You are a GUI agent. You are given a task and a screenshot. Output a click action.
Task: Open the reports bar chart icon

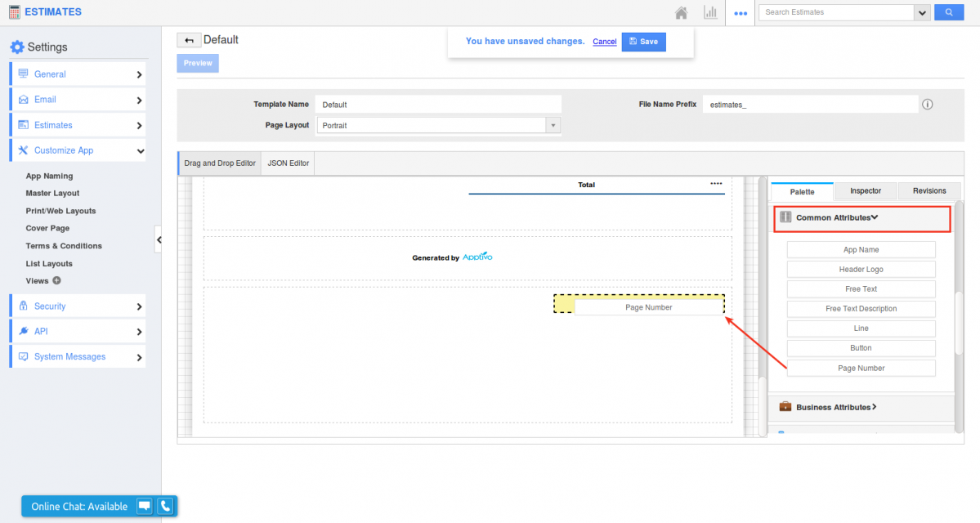(x=710, y=12)
